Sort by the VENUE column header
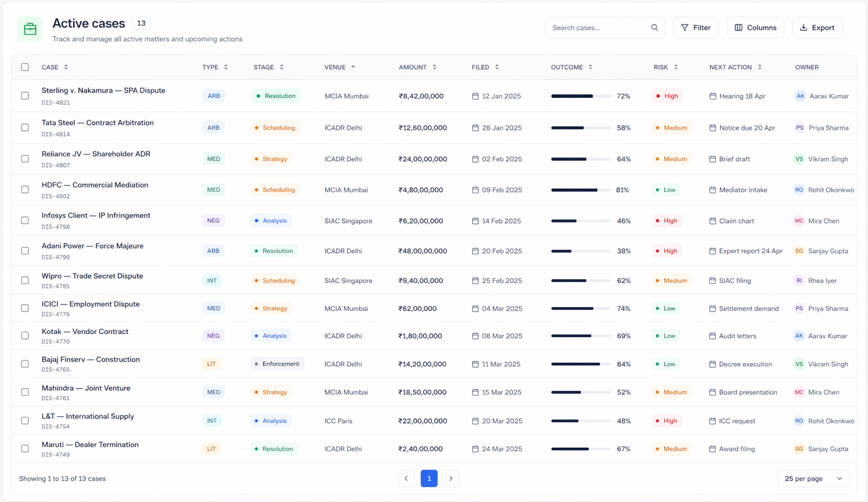 pos(340,67)
